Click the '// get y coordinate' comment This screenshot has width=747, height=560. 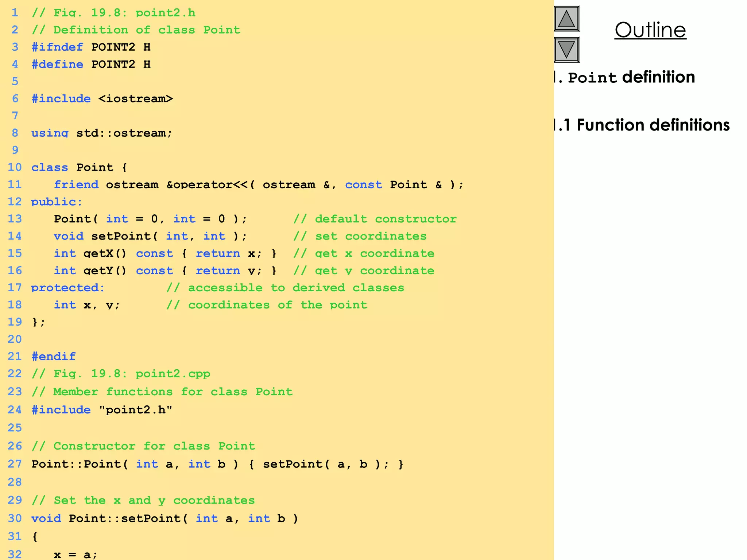pyautogui.click(x=364, y=271)
